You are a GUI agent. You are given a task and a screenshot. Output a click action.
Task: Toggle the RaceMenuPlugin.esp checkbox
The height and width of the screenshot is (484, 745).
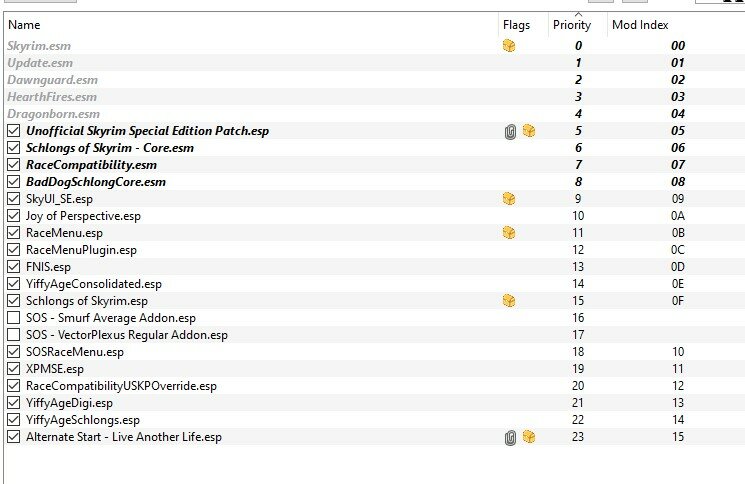point(14,250)
